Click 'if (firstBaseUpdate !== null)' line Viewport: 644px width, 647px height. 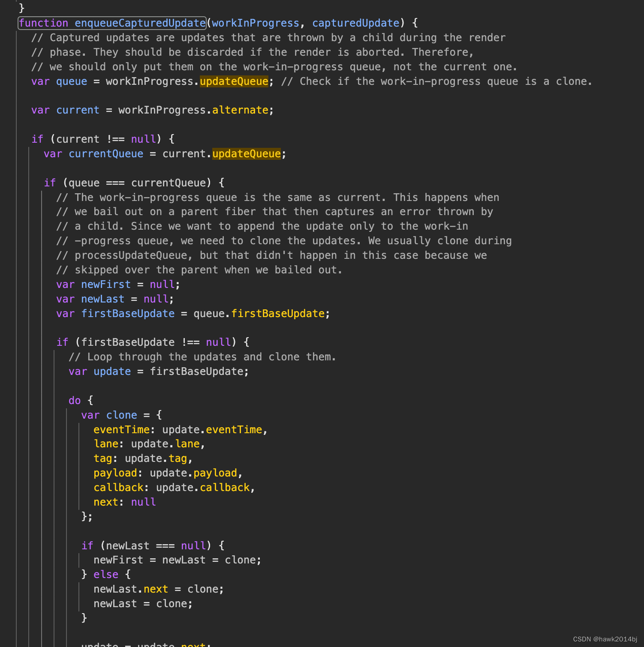pyautogui.click(x=153, y=342)
